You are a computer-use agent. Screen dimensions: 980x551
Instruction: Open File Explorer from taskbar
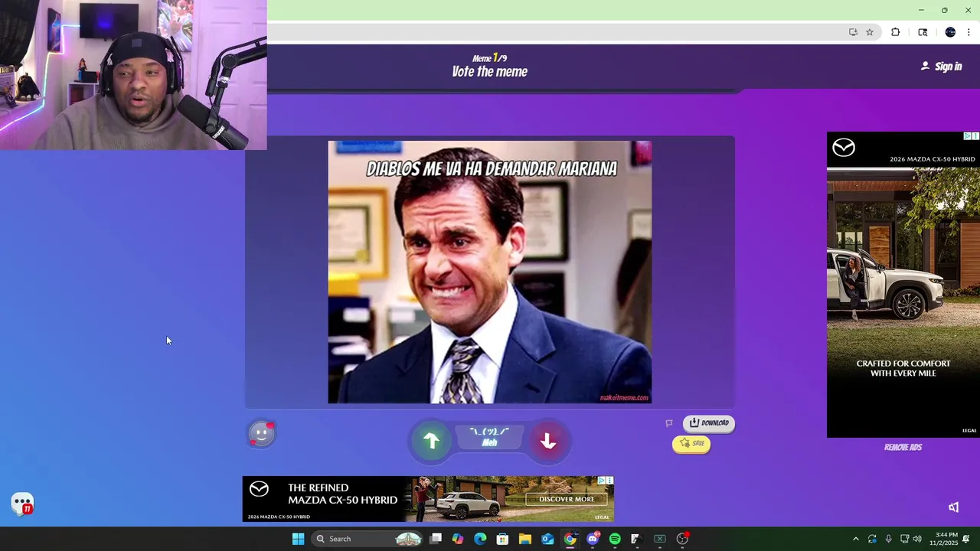coord(525,539)
